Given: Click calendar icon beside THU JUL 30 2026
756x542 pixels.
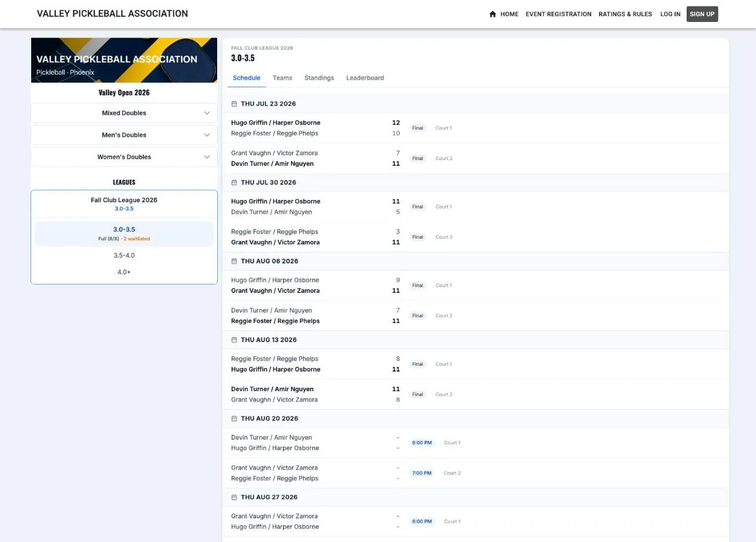Looking at the screenshot, I should 234,183.
